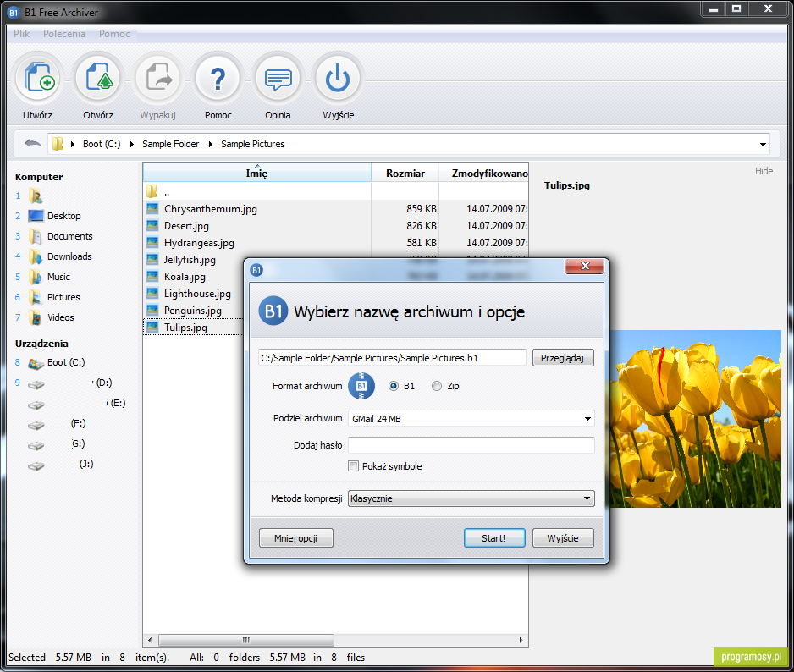794x672 pixels.
Task: Click the user home folder icon in Komputer list
Action: click(36, 196)
